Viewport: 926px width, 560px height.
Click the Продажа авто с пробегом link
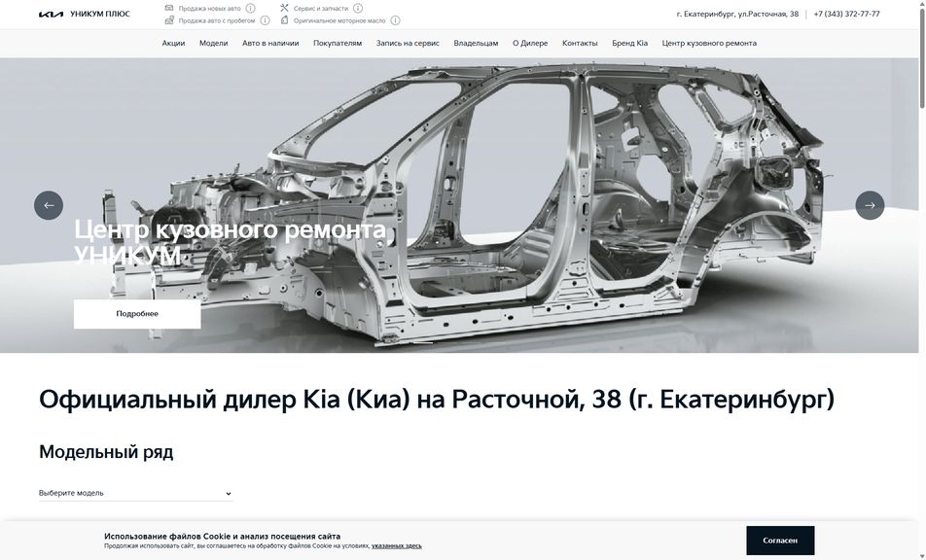(217, 20)
